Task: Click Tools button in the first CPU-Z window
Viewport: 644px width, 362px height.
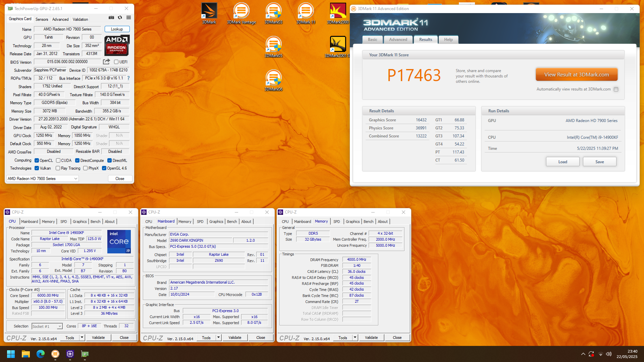Action: point(70,338)
